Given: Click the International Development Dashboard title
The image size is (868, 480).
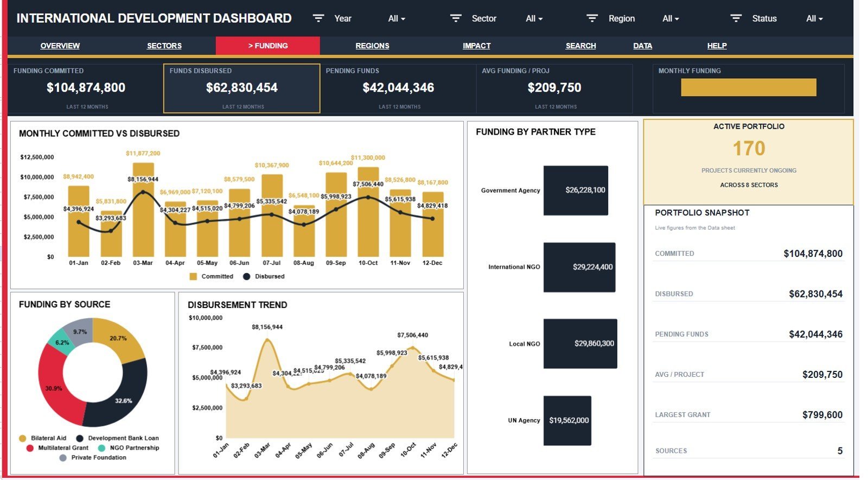Looking at the screenshot, I should (x=154, y=18).
